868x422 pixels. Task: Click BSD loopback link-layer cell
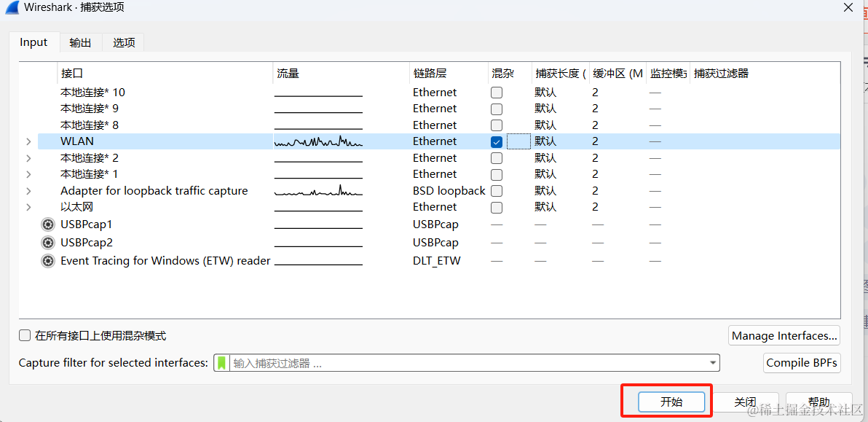point(449,191)
